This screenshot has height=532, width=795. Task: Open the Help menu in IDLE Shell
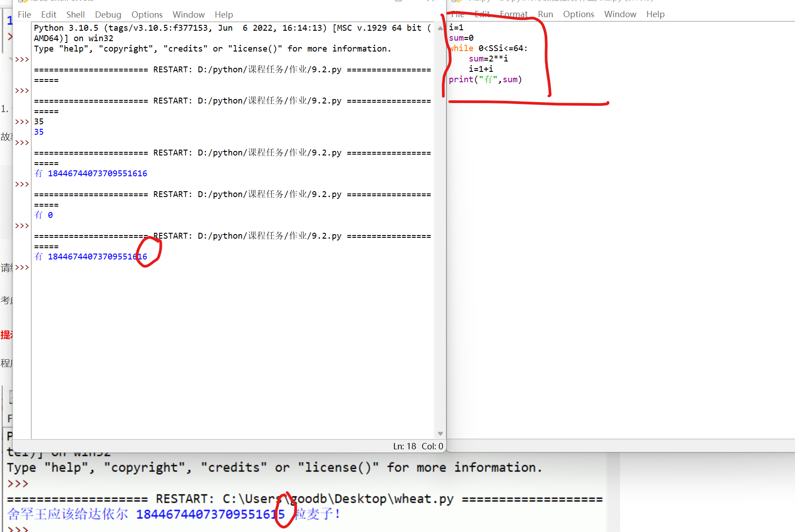(224, 14)
